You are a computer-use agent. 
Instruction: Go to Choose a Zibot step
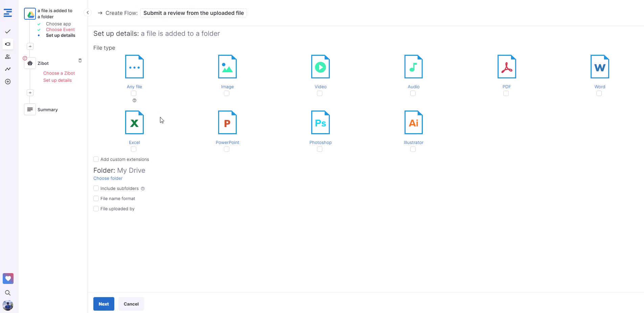coord(59,73)
